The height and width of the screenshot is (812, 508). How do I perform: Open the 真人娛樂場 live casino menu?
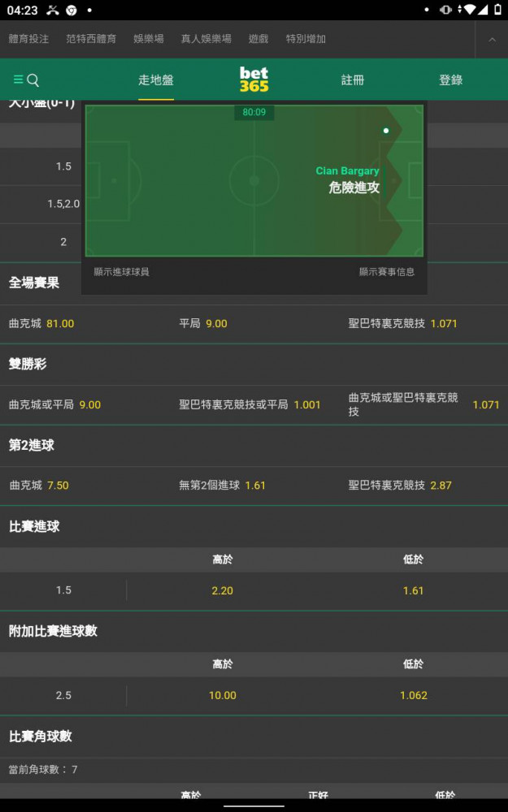(206, 39)
